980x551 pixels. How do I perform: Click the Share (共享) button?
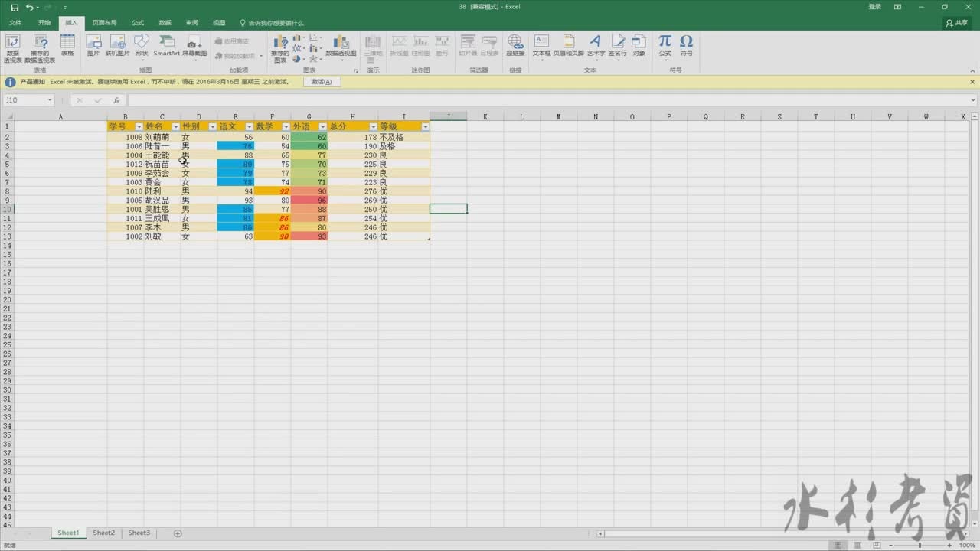[957, 23]
